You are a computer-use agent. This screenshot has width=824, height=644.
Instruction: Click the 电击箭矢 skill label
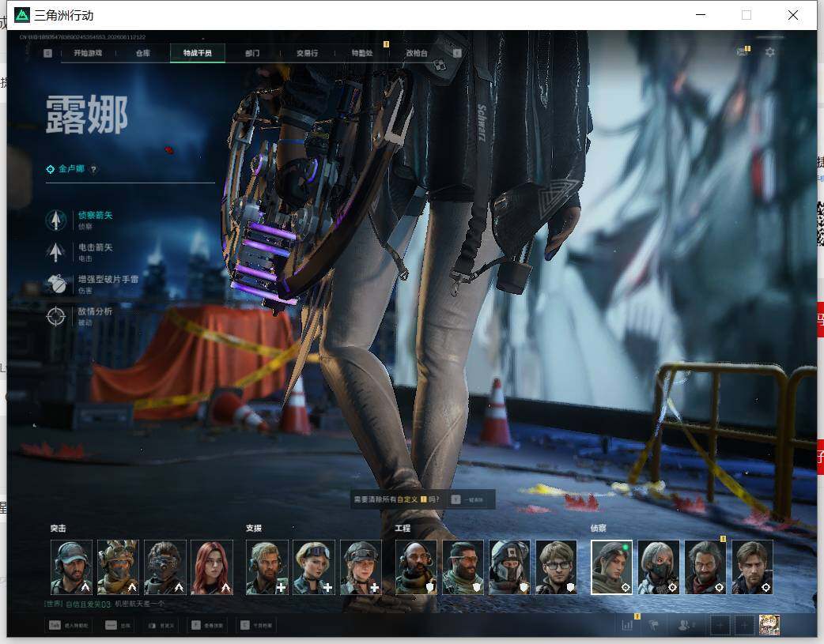95,247
